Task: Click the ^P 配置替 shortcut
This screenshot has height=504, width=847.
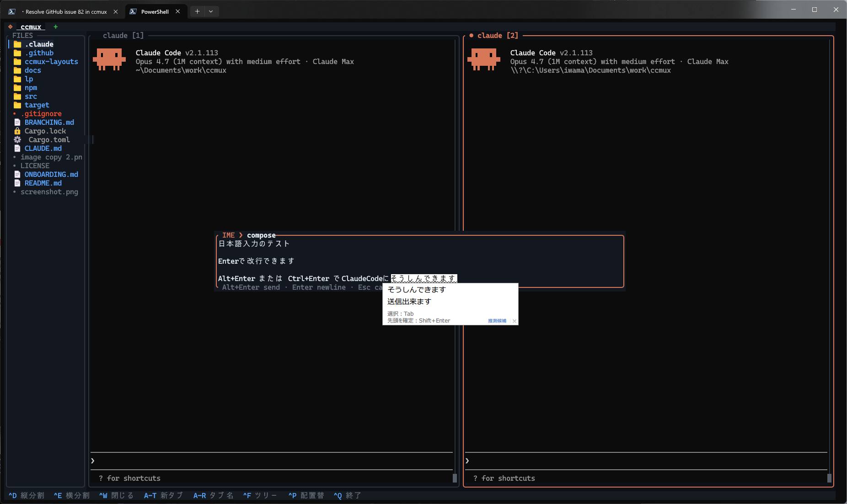Action: (306, 496)
